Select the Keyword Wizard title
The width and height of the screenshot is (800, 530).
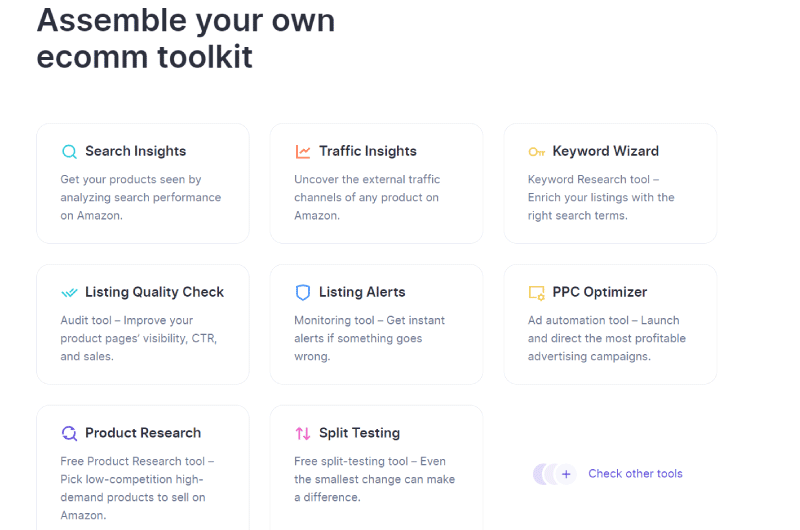point(606,151)
